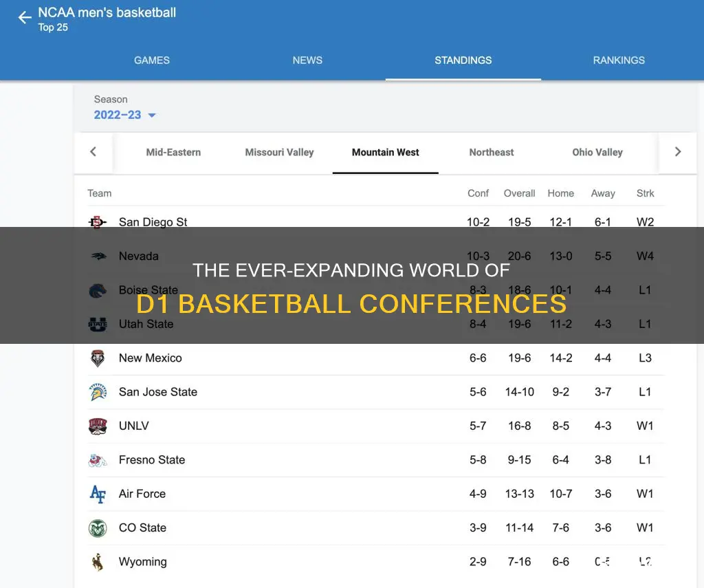Click the New Mexico Lobos logo
Image resolution: width=704 pixels, height=588 pixels.
[98, 358]
